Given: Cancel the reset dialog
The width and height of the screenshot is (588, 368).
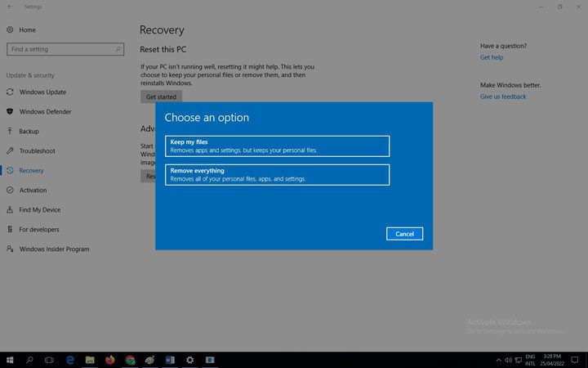Looking at the screenshot, I should 404,234.
